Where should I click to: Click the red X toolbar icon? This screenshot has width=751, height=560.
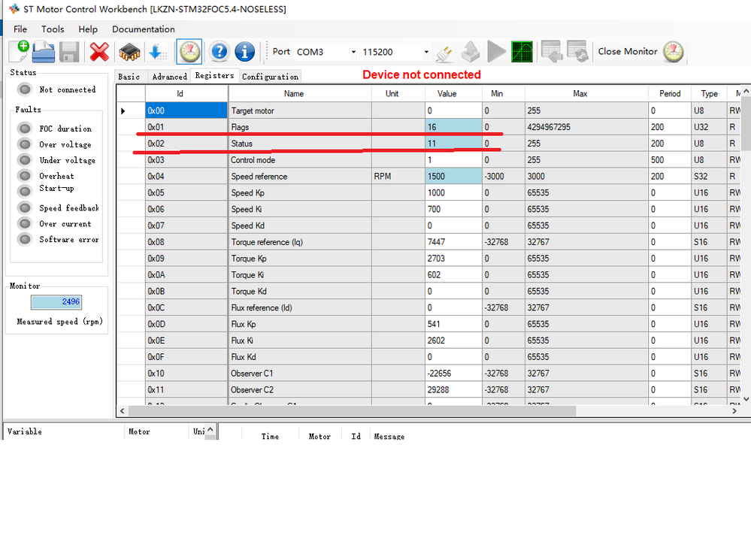(99, 52)
